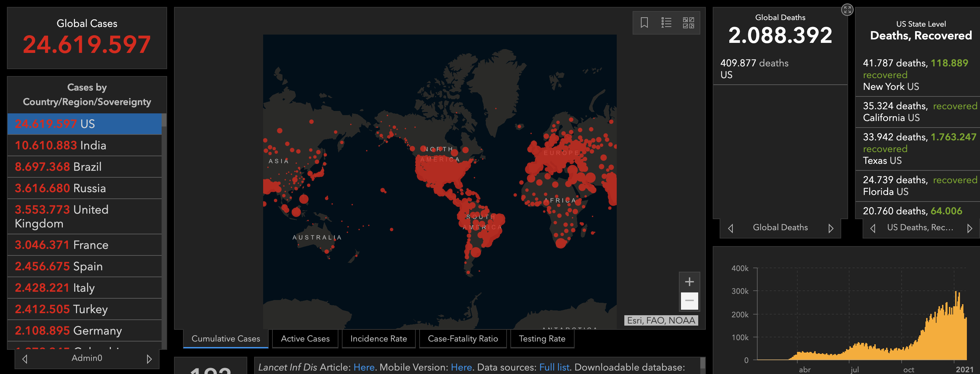Go to next Admin0 list view
The width and height of the screenshot is (980, 374).
[x=149, y=359]
